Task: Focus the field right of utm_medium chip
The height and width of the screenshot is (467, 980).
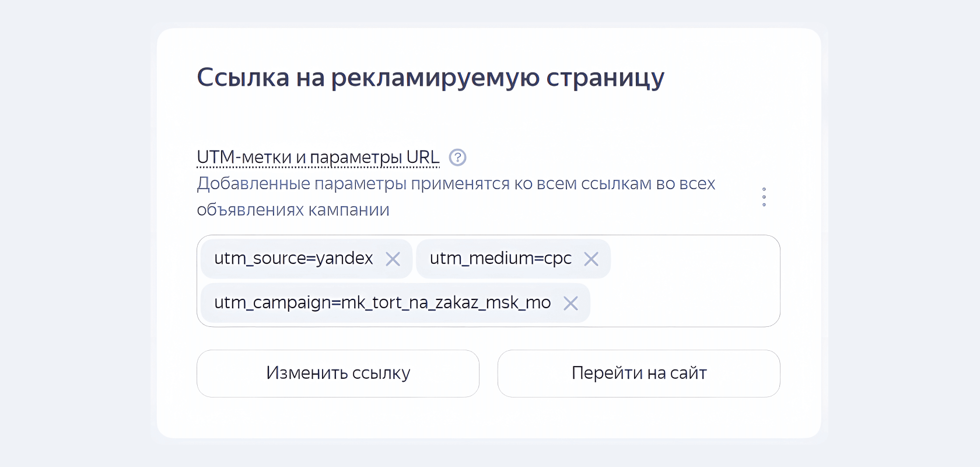Action: tap(694, 259)
